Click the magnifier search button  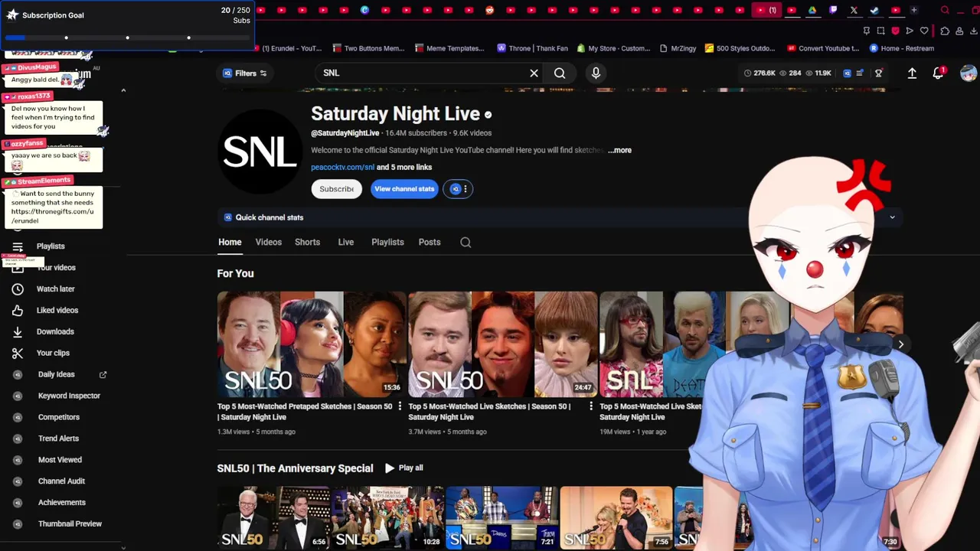560,73
